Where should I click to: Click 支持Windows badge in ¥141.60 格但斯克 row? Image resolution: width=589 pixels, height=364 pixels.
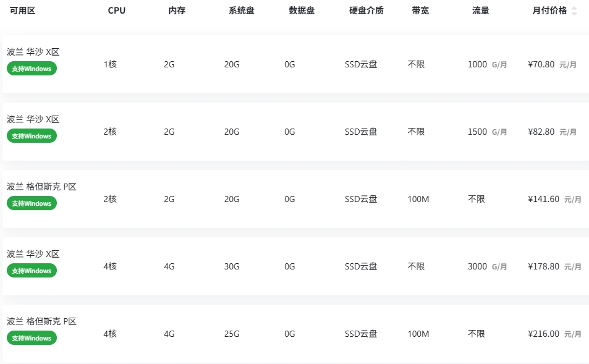[32, 203]
